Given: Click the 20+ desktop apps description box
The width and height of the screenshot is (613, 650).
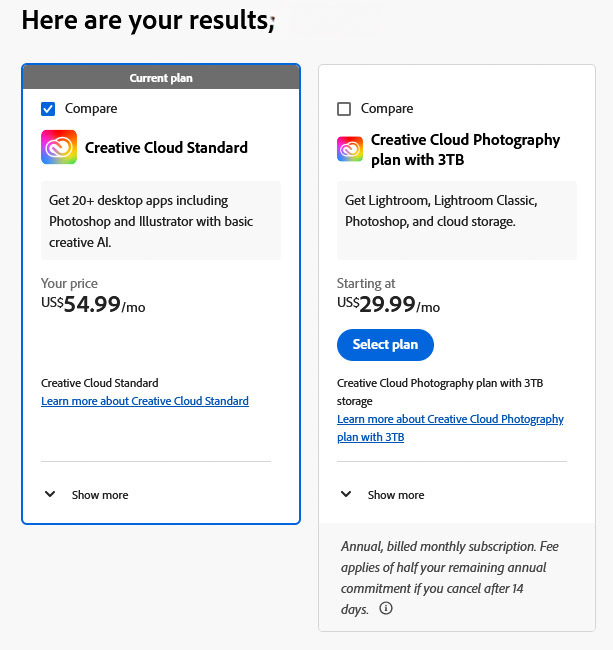Looking at the screenshot, I should 161,222.
